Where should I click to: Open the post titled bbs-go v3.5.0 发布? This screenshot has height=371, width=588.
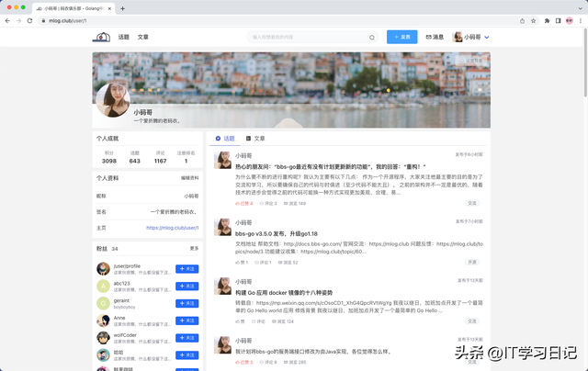point(277,233)
